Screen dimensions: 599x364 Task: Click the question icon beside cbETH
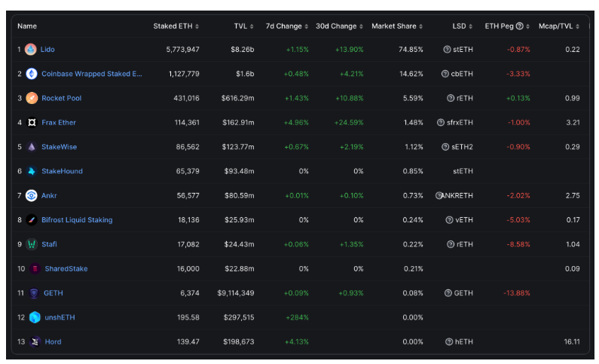pos(445,74)
